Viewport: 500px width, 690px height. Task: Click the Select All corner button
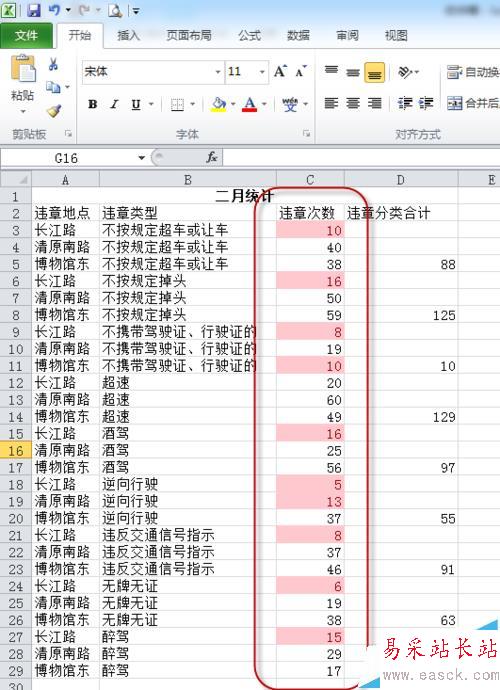coord(16,180)
